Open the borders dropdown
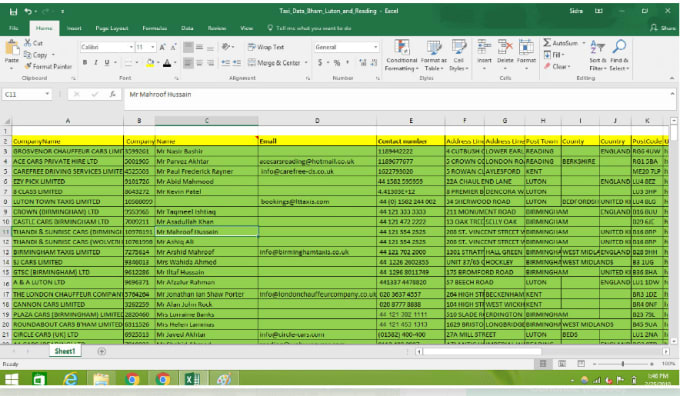This screenshot has width=680, height=396. (x=137, y=63)
